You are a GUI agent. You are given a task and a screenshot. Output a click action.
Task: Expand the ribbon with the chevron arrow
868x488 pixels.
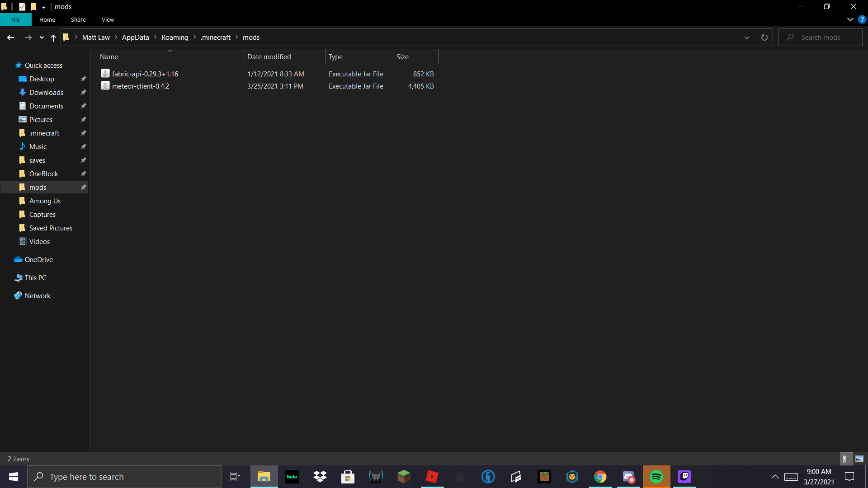point(850,19)
